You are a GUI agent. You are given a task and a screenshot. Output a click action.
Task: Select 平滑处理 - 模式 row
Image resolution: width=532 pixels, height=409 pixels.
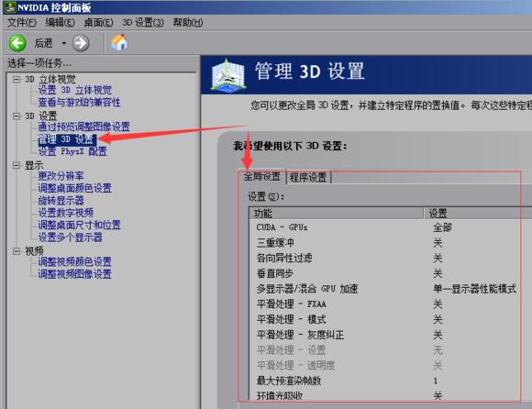click(x=391, y=319)
